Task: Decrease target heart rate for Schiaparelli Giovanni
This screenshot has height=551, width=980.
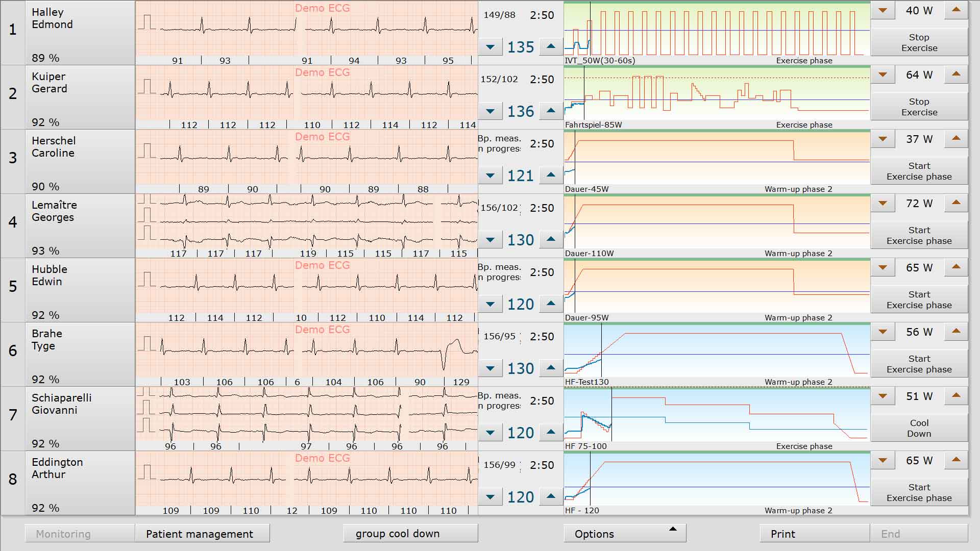Action: click(x=490, y=433)
